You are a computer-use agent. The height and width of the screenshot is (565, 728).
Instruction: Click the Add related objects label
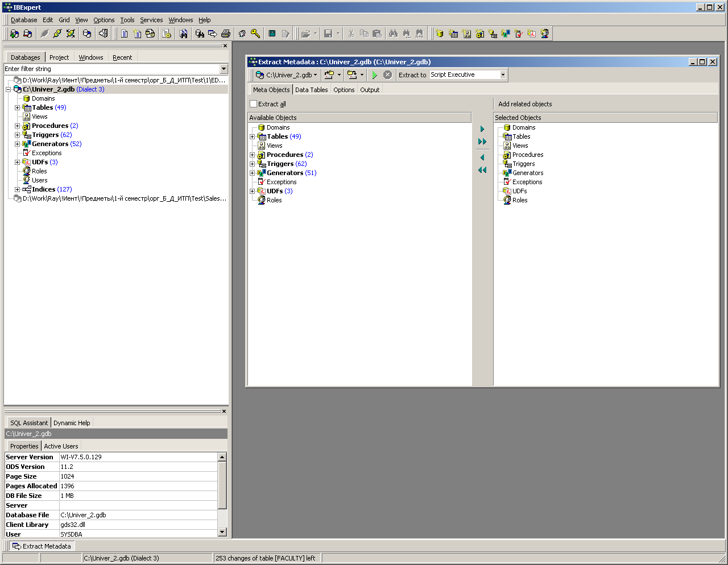525,104
